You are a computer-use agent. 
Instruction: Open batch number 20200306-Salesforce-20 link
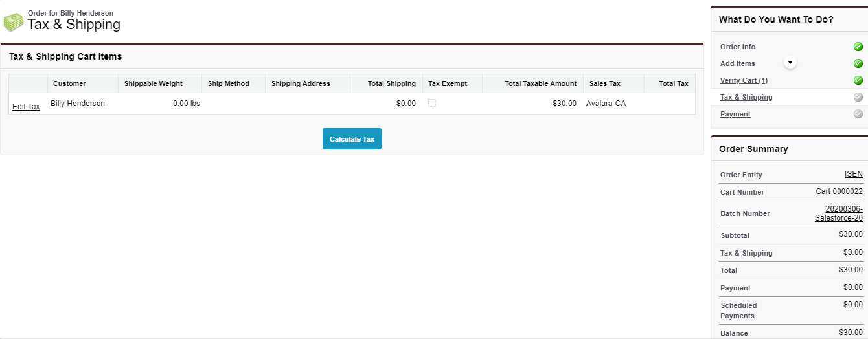click(839, 213)
